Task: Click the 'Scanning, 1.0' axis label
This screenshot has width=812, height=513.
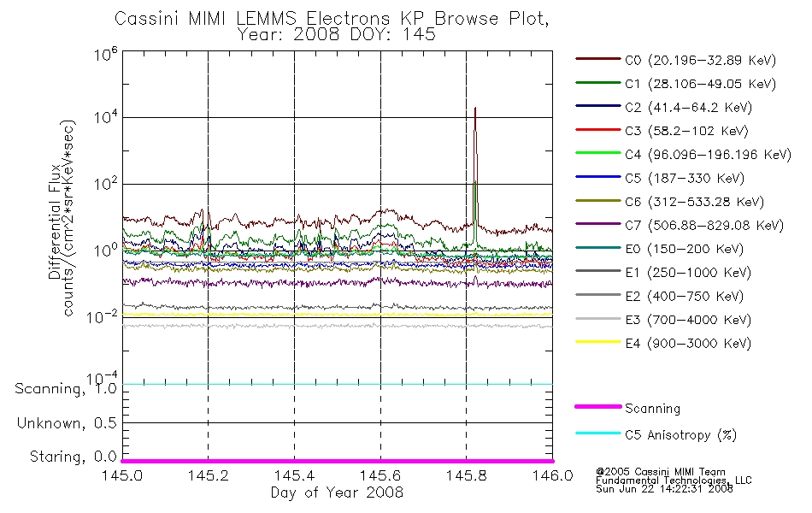Action: click(x=66, y=389)
